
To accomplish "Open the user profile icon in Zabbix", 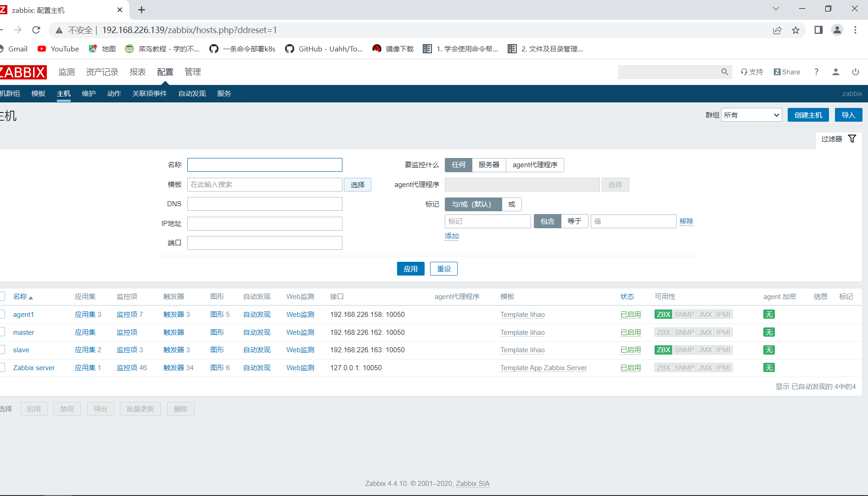I will coord(836,72).
